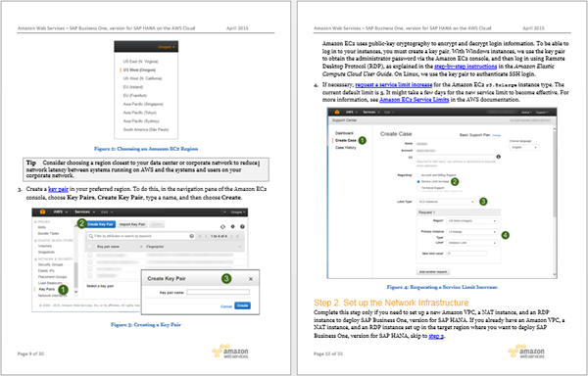Screen dimensions: 588x376
Task: Click the Key pair name input field
Action: [x=218, y=292]
